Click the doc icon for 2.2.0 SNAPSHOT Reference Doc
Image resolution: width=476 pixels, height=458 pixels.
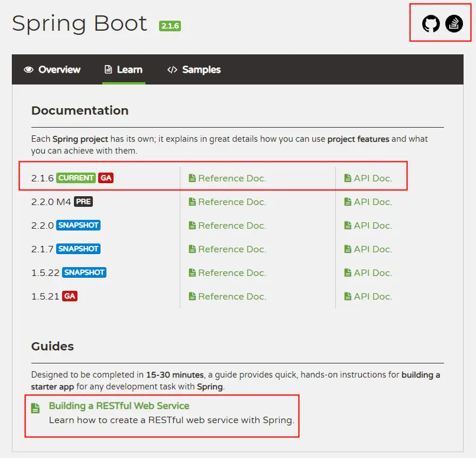coord(192,225)
